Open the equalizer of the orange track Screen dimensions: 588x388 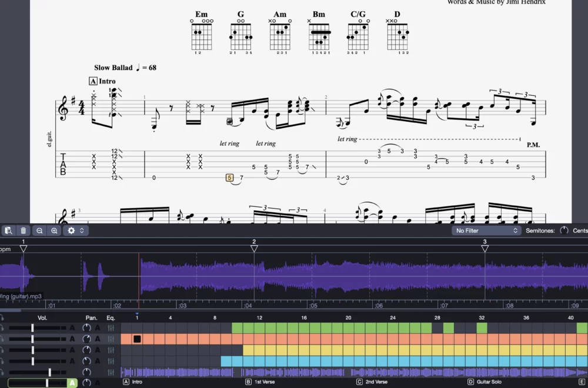[x=111, y=339]
